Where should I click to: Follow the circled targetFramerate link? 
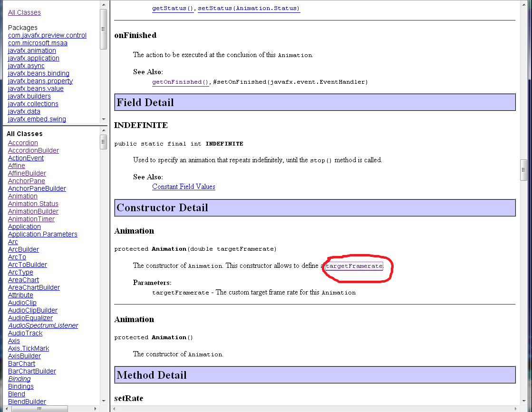(354, 266)
